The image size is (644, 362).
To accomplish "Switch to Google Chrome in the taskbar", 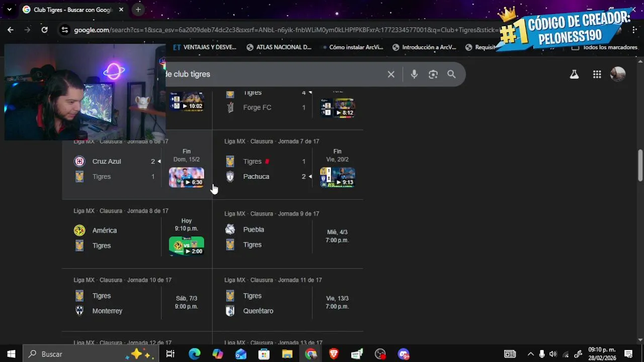I will pyautogui.click(x=310, y=354).
